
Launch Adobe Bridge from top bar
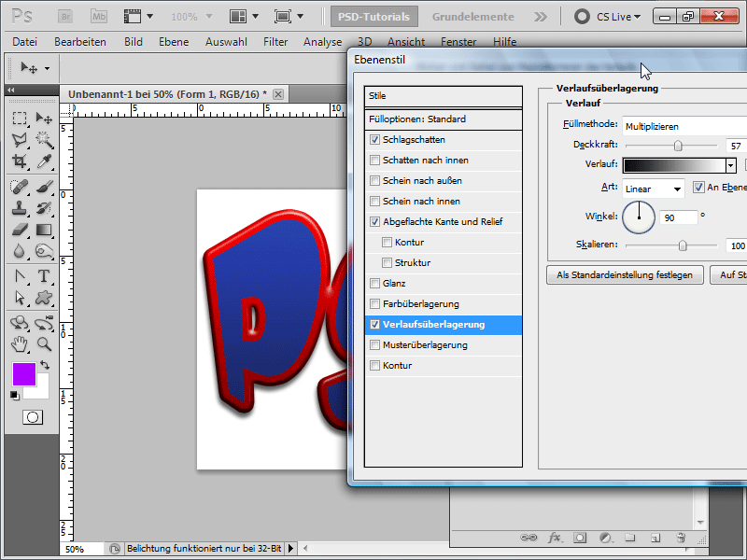click(x=65, y=17)
